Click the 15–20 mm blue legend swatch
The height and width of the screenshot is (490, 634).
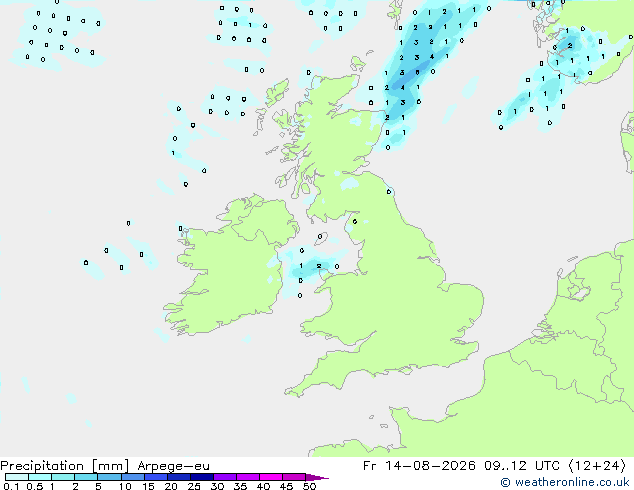(x=155, y=477)
